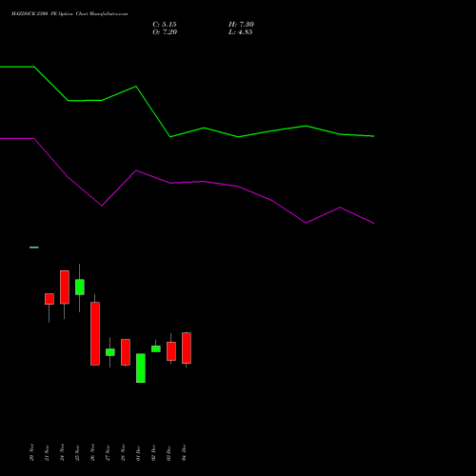476x476 pixels.
Task: Select the 01 Dec date label
Action: pos(138,453)
